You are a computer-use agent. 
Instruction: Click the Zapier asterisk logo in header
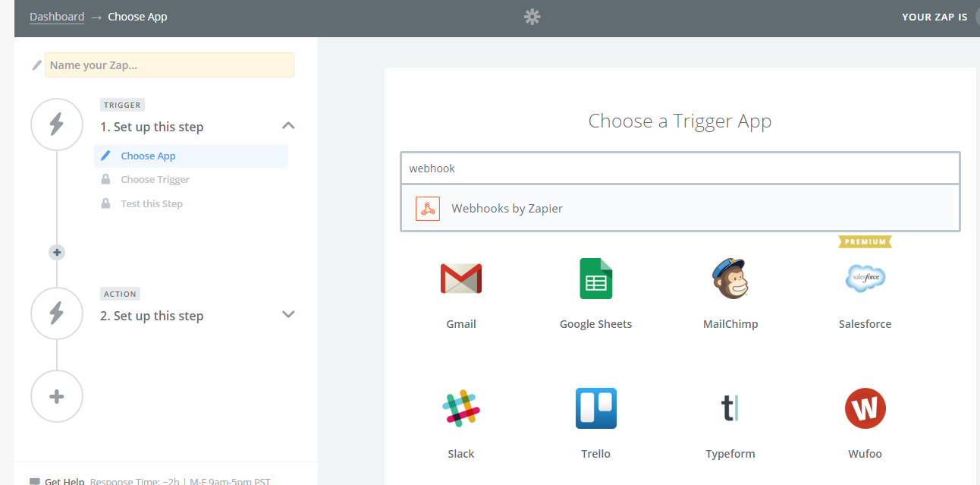(532, 17)
